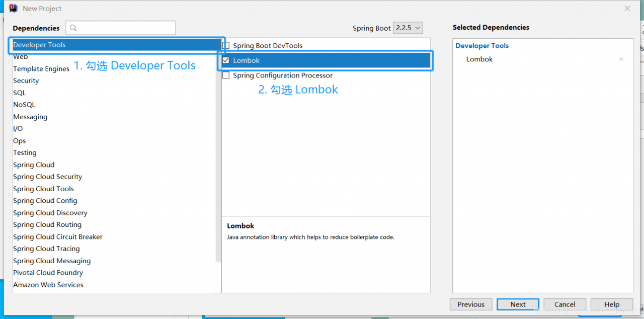The height and width of the screenshot is (319, 644).
Task: Select the SQL category
Action: 20,93
